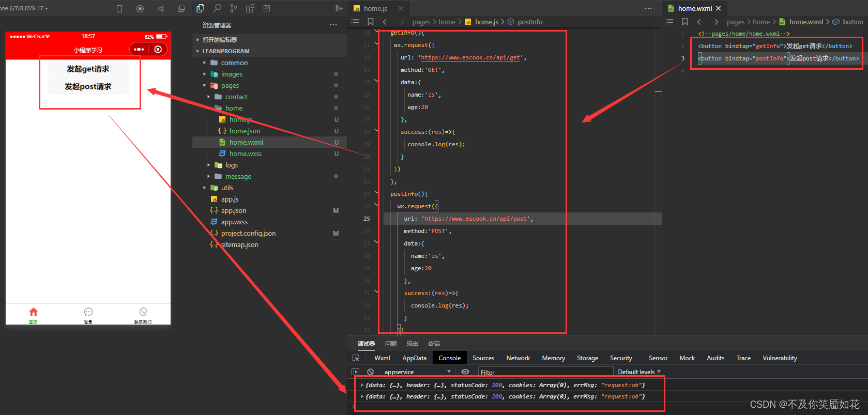The image size is (868, 415).
Task: Navigate back with arrow in home.js toolbar
Action: (386, 22)
